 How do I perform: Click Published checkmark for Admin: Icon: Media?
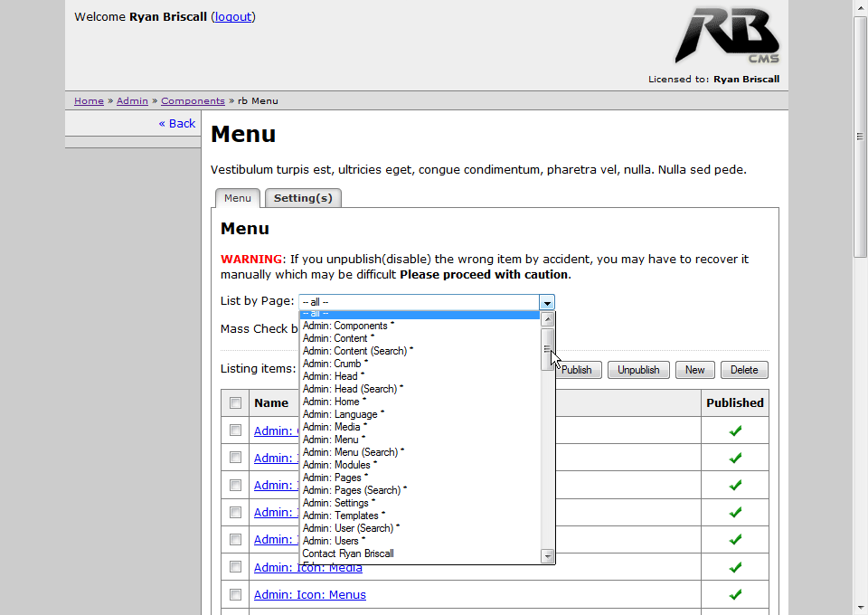pos(735,567)
